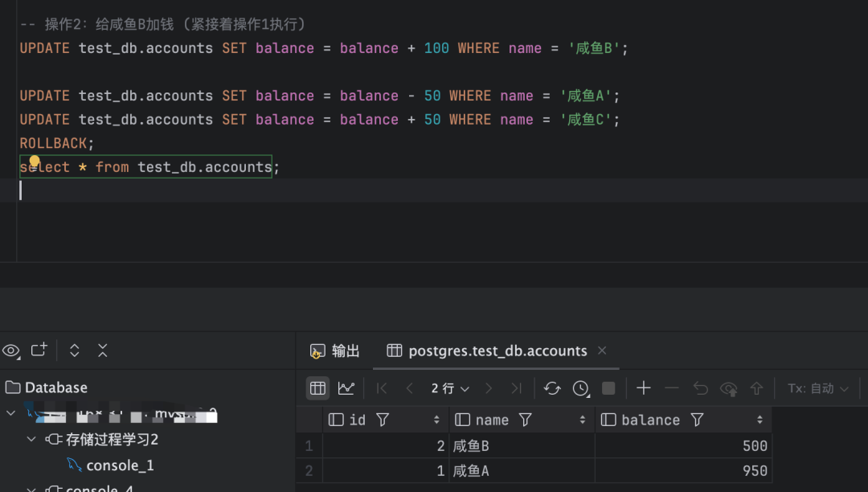Image resolution: width=868 pixels, height=492 pixels.
Task: Open the scheduled refresh clock icon
Action: (x=583, y=388)
